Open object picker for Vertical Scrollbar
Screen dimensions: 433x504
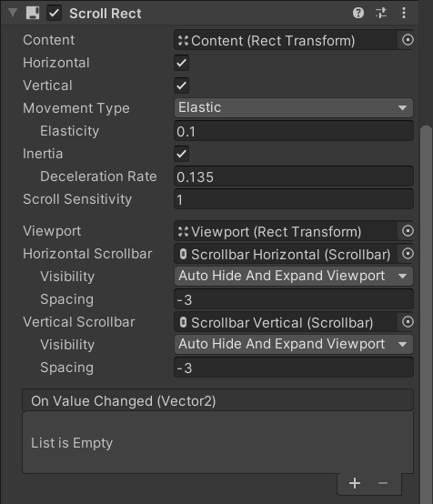(408, 322)
